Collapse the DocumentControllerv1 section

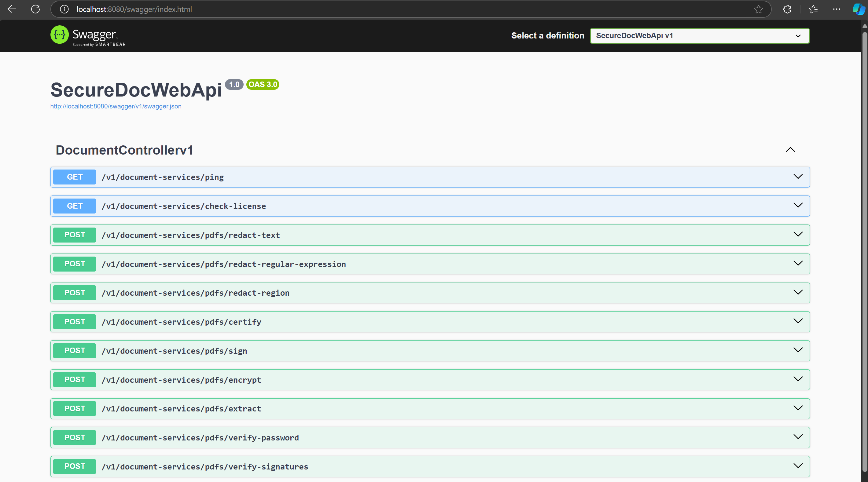point(790,150)
